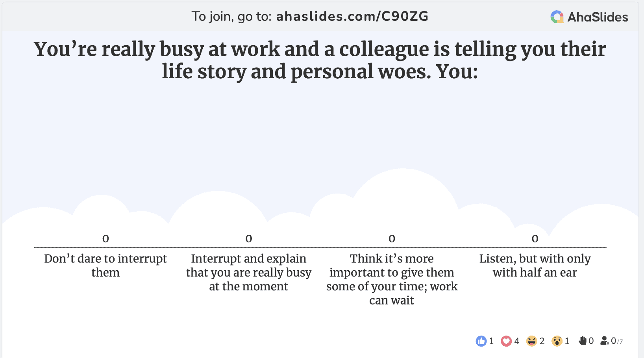Click the red heart reaction icon
This screenshot has height=358, width=644.
(506, 341)
